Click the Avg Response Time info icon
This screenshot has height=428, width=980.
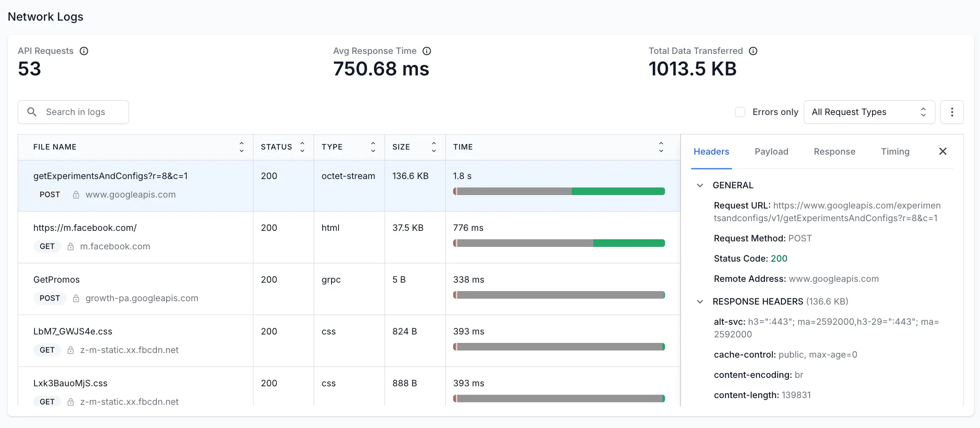coord(427,51)
